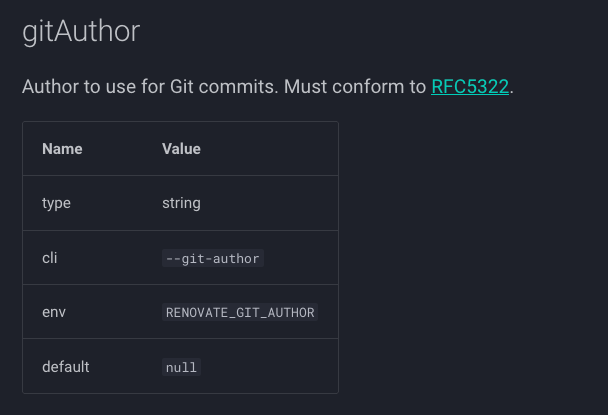
Task: Click the Value column header
Action: coord(181,149)
